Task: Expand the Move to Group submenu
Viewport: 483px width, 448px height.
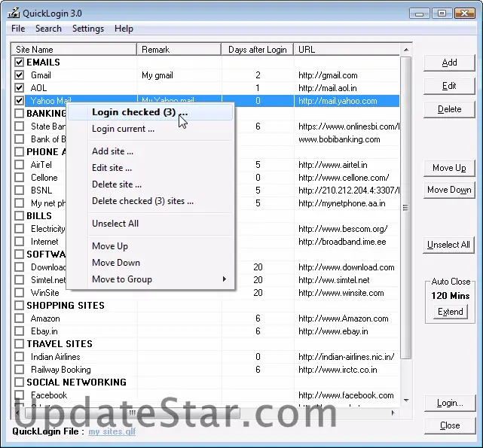Action: point(150,279)
